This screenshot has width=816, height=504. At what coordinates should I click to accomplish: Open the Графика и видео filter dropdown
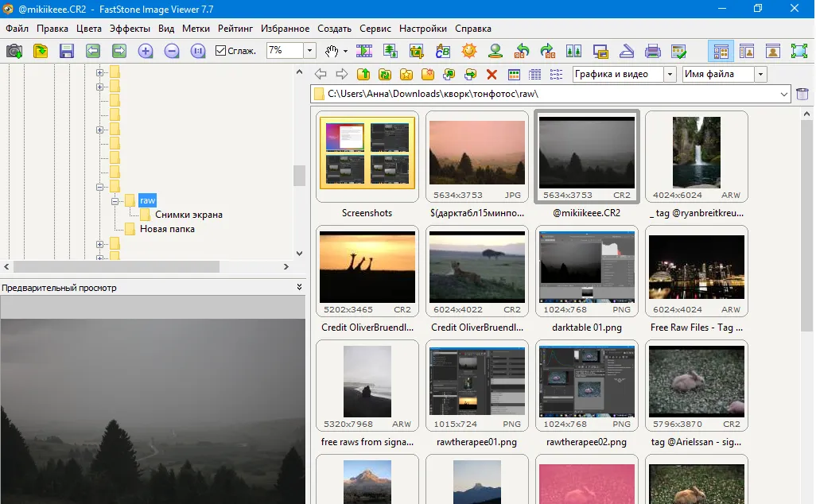click(670, 75)
